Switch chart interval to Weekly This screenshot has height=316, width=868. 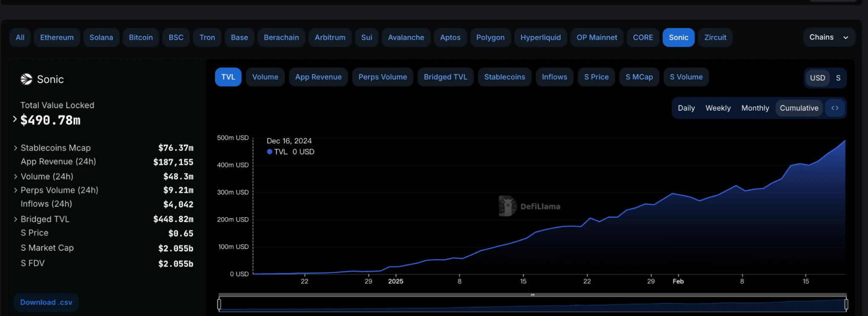(718, 108)
